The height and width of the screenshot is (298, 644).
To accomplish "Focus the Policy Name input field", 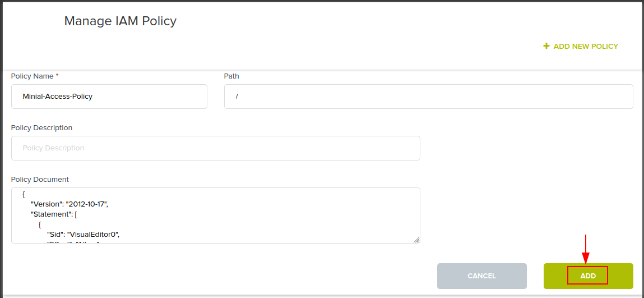I will pos(109,97).
